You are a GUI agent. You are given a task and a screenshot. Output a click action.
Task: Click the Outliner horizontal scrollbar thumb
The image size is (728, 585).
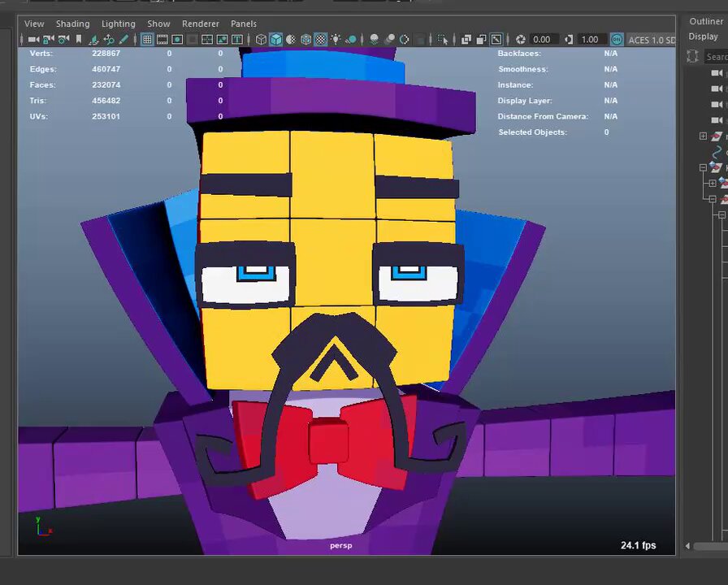coord(711,547)
